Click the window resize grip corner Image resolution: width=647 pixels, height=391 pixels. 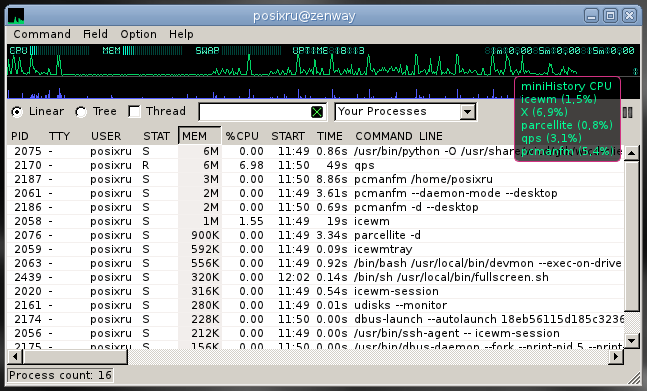pyautogui.click(x=633, y=378)
